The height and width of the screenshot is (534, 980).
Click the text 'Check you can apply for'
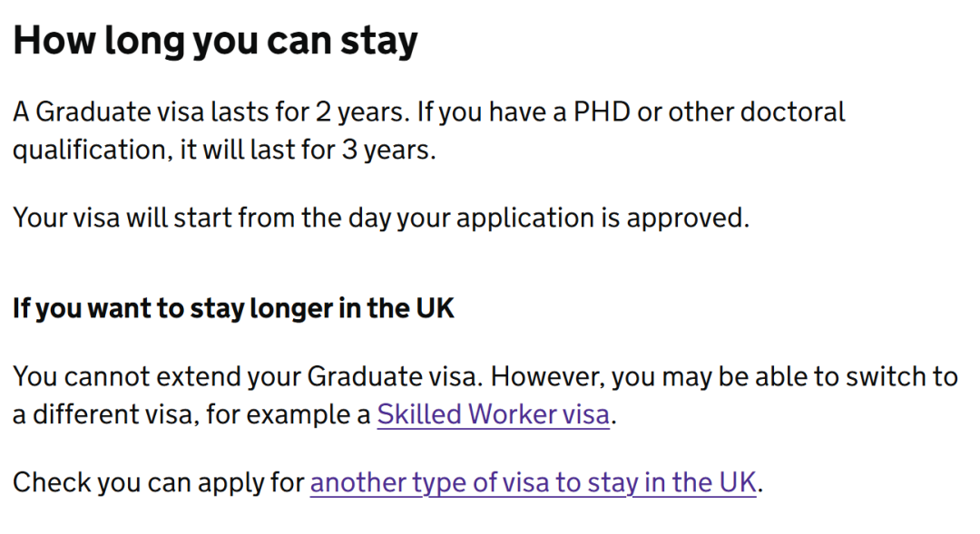158,483
